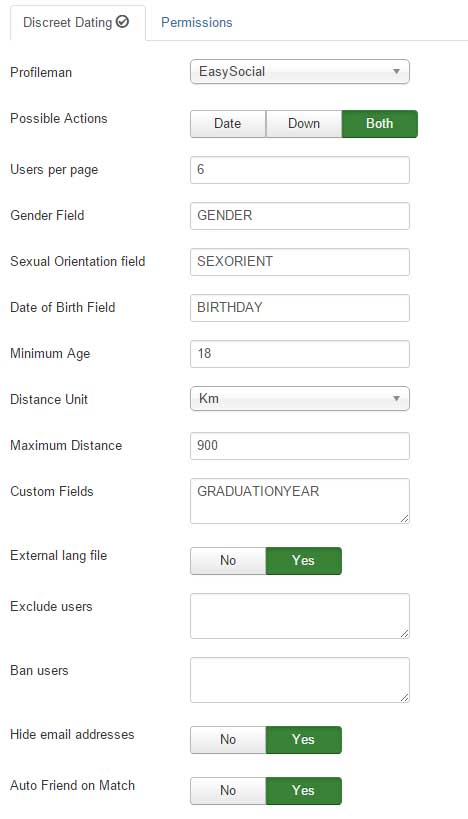Select Date under Possible Actions

click(x=228, y=124)
